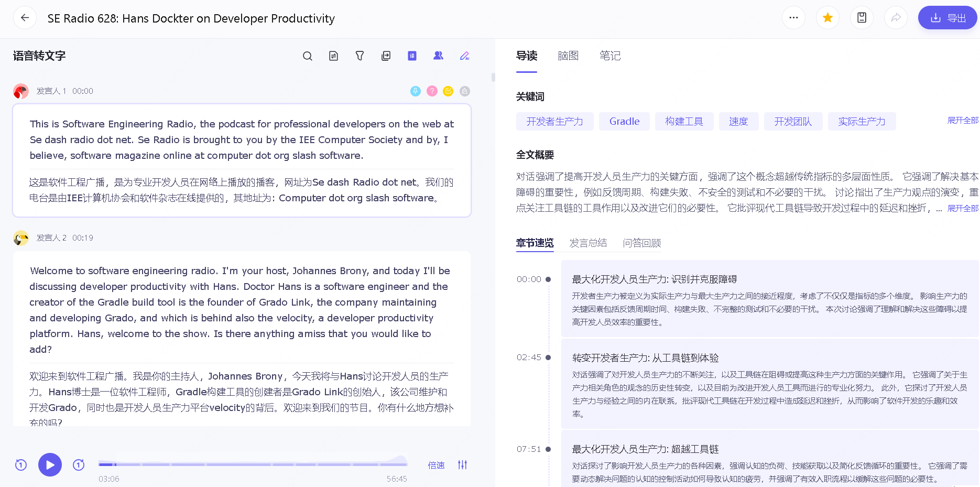Click the Chinese translation starting 这是软件工程广播
980x487 pixels.
(242, 190)
